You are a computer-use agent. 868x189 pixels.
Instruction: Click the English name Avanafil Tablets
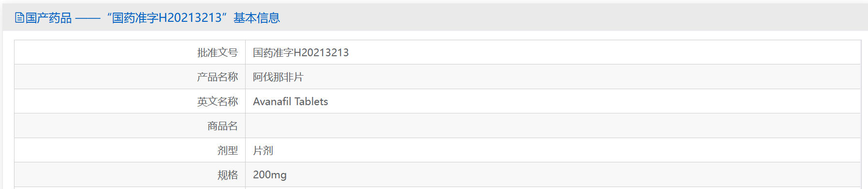[291, 101]
